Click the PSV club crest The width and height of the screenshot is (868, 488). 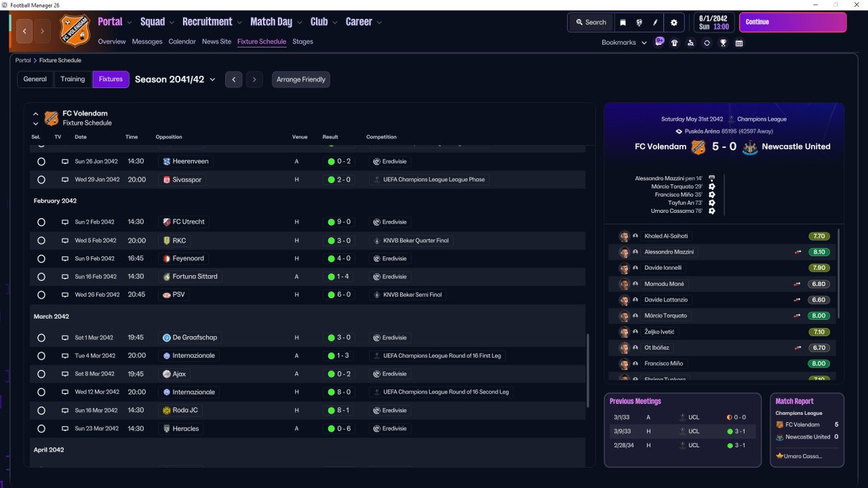[167, 295]
